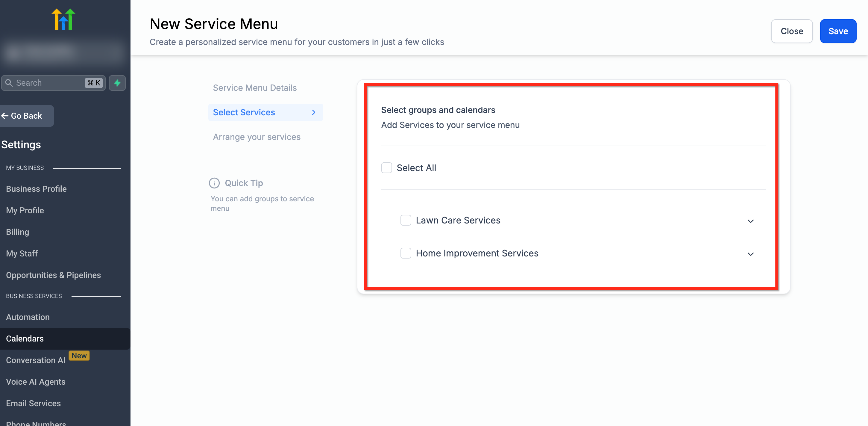
Task: Click the magnifier icon in the search box
Action: click(x=9, y=83)
